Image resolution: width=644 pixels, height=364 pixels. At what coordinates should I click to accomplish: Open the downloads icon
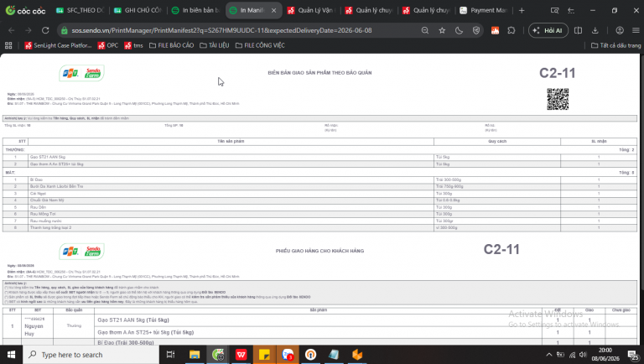coord(595,30)
